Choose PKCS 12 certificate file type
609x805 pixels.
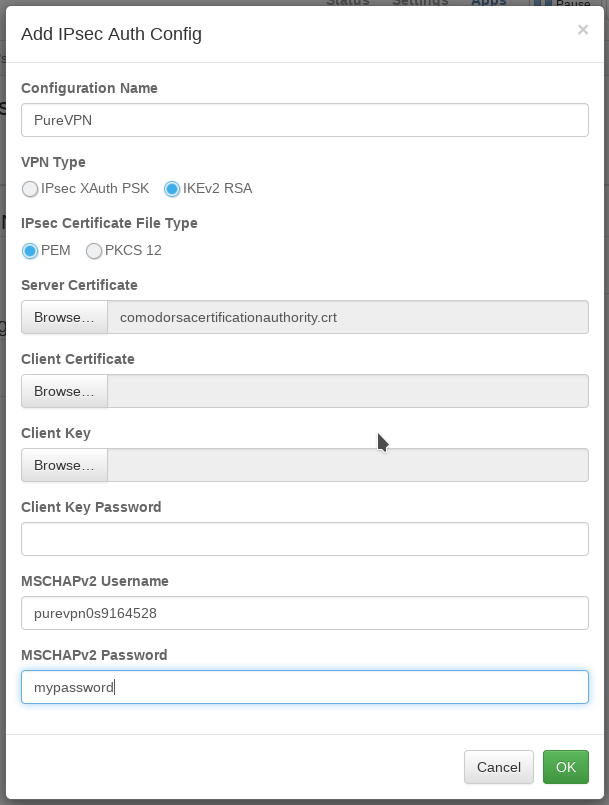coord(94,251)
